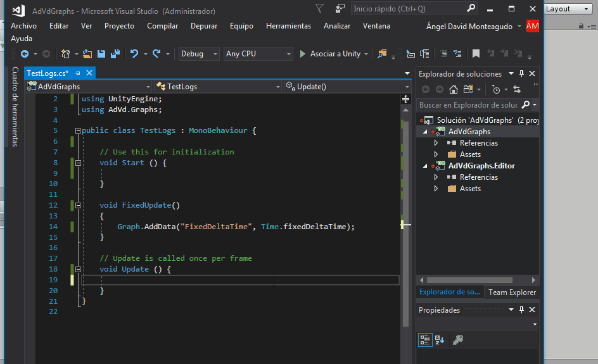Image resolution: width=598 pixels, height=364 pixels.
Task: Click the Undo arrow icon
Action: (134, 54)
